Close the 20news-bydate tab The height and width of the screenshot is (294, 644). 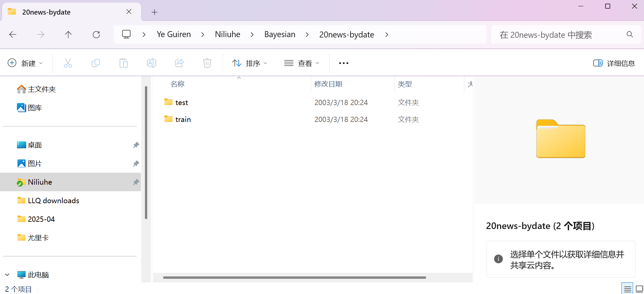(129, 12)
